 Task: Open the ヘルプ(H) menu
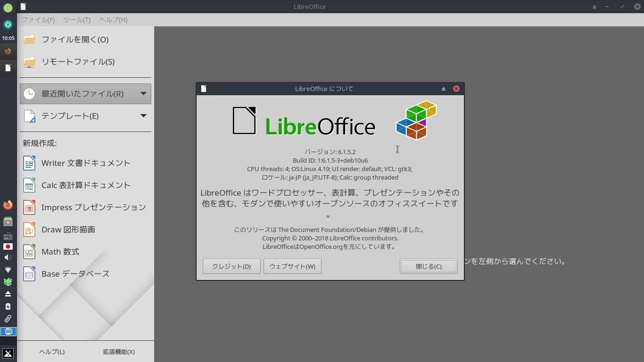coord(113,20)
